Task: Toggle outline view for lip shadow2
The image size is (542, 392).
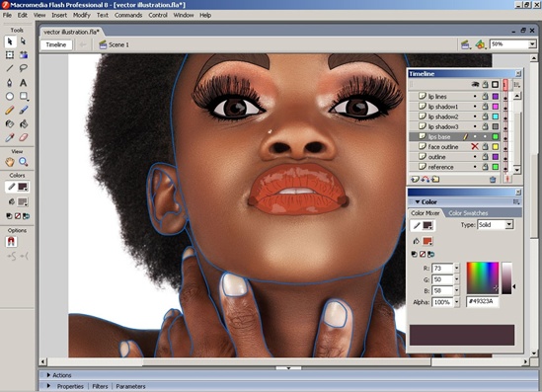Action: (x=496, y=117)
